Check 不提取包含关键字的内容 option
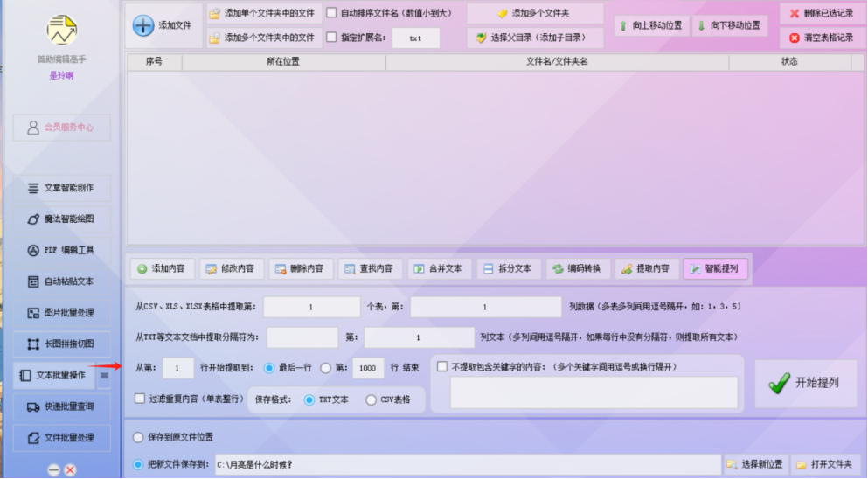 [x=441, y=366]
